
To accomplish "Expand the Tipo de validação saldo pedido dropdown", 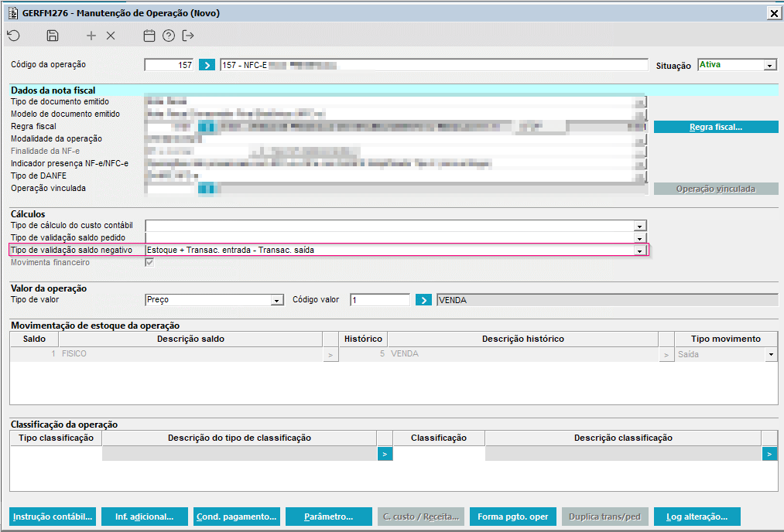I will pyautogui.click(x=639, y=238).
